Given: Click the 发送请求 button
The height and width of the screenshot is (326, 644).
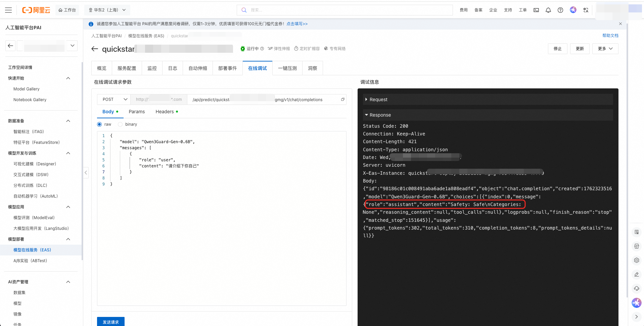Looking at the screenshot, I should tap(111, 322).
